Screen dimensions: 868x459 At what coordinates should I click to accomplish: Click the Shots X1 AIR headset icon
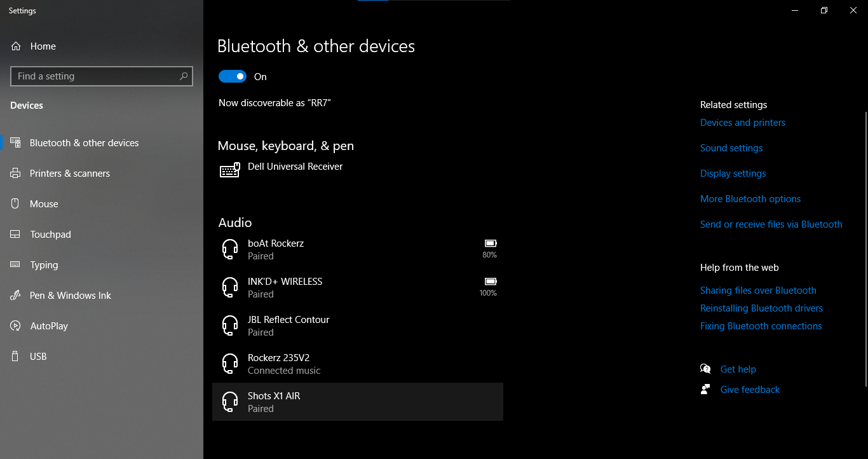(x=230, y=402)
